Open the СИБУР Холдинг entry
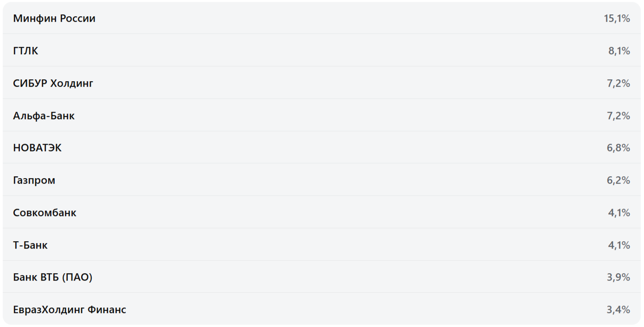The width and height of the screenshot is (644, 327). click(x=53, y=83)
